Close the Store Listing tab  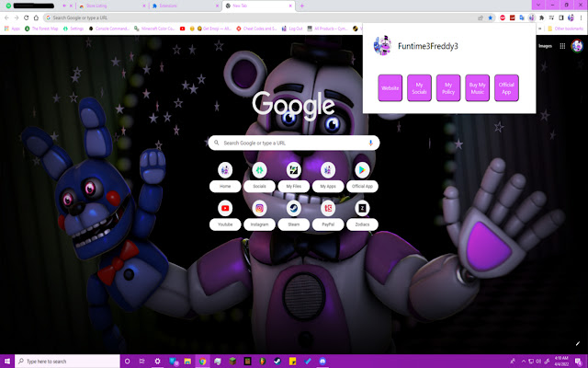point(144,6)
